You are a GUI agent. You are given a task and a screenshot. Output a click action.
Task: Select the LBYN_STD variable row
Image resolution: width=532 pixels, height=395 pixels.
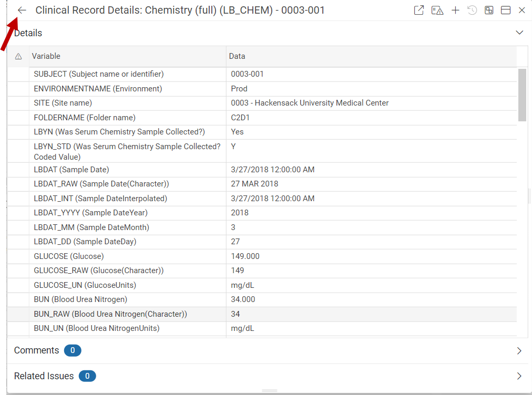(x=262, y=151)
